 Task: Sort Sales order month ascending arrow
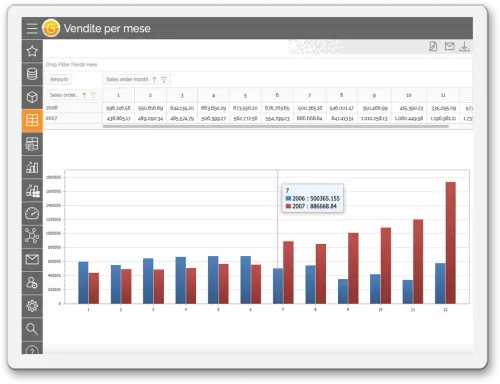coord(155,79)
